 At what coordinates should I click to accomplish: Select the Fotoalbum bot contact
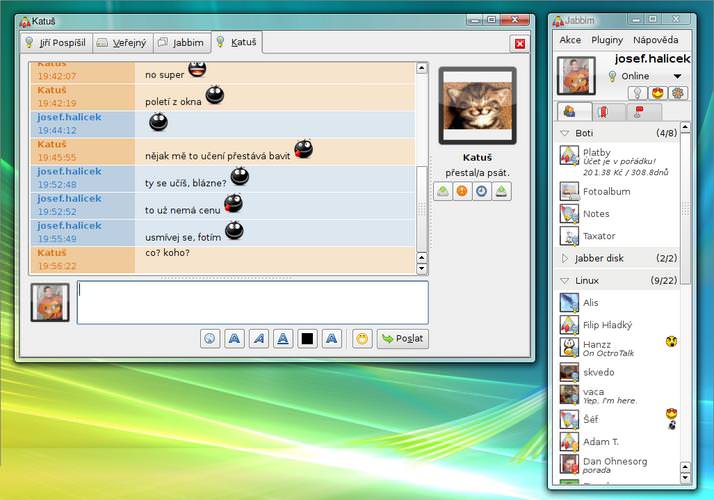(617, 191)
